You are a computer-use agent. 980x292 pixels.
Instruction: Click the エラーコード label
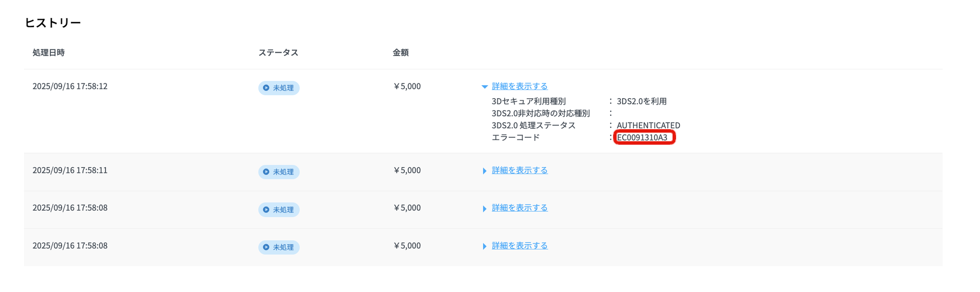point(515,138)
